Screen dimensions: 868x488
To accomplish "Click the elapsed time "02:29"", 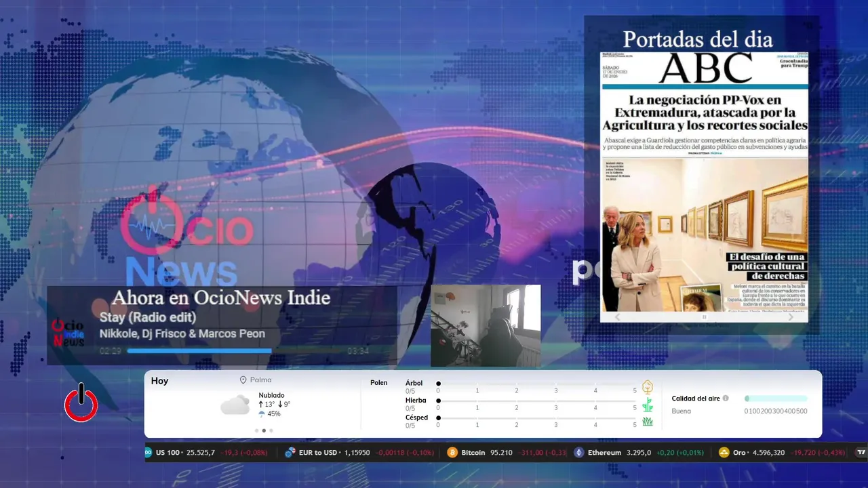I will 111,351.
